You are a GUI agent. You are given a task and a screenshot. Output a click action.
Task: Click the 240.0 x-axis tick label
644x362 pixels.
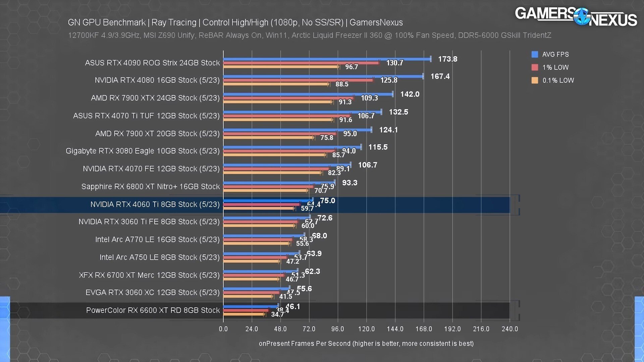[x=510, y=329]
